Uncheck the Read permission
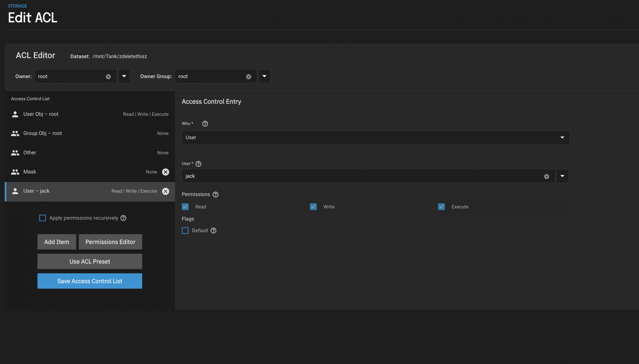Viewport: 639px width, 364px height. point(185,207)
